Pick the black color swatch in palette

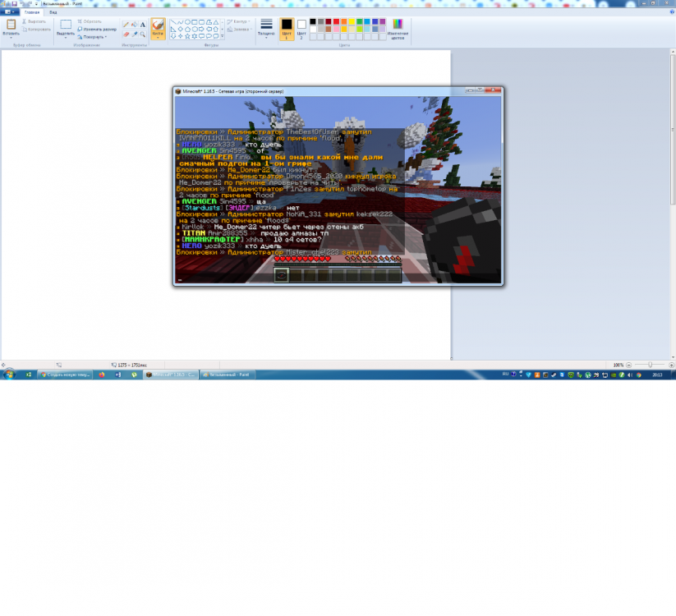point(313,21)
